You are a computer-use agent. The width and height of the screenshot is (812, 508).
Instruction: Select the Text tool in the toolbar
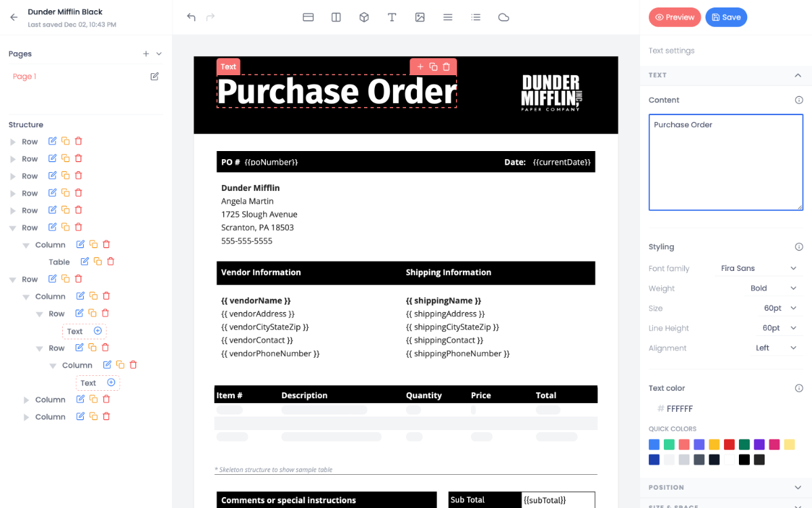point(392,17)
